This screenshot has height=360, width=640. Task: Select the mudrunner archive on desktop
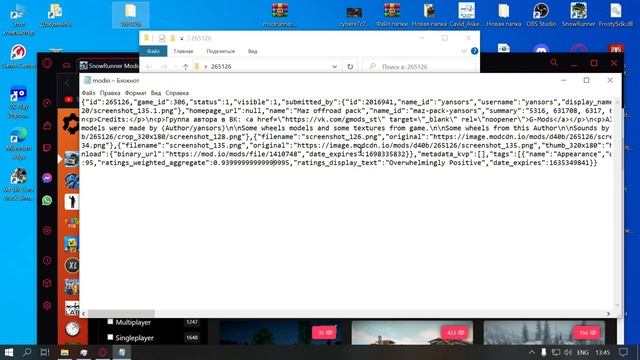[x=280, y=15]
